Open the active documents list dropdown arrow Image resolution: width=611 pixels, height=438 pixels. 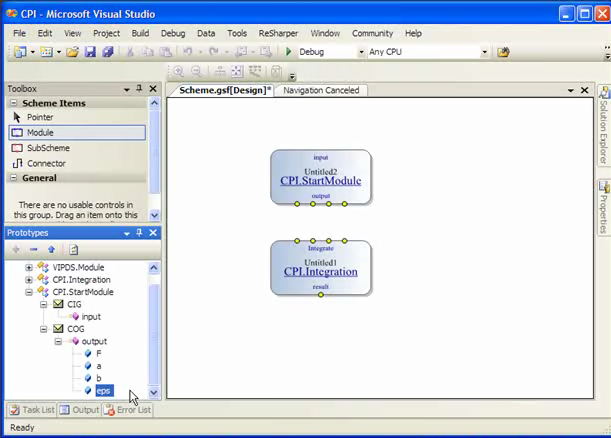coord(570,90)
